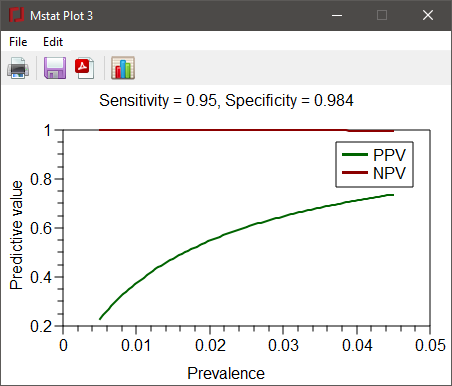The width and height of the screenshot is (452, 386).
Task: Close the Mstat Plot 3 window
Action: (x=428, y=15)
